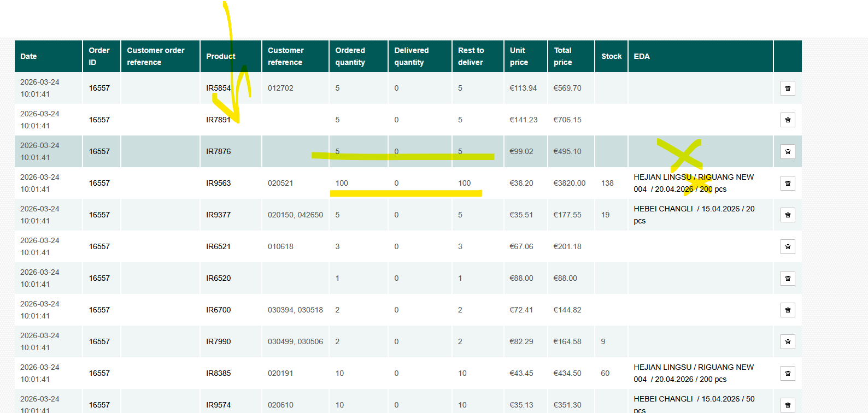868x413 pixels.
Task: Click the EDA column header
Action: 642,56
